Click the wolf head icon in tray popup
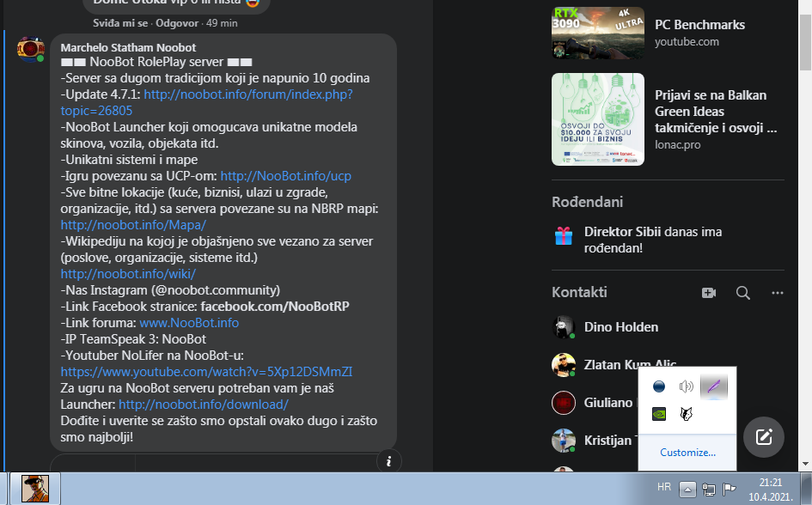This screenshot has height=505, width=812. [x=687, y=414]
